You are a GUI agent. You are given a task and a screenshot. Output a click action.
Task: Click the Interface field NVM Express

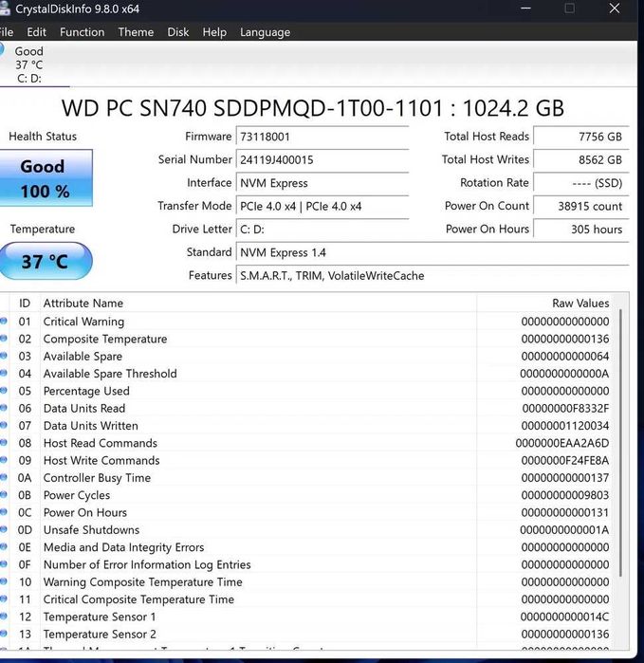click(322, 183)
